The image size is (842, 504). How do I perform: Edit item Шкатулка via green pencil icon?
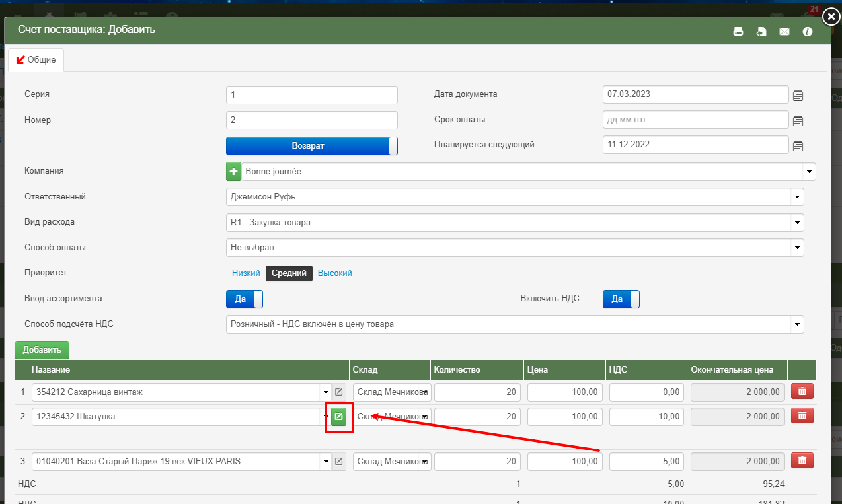(x=339, y=416)
